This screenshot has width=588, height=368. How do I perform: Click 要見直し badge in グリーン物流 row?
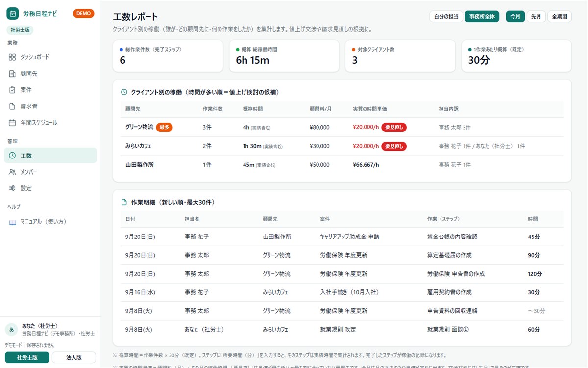(x=394, y=127)
